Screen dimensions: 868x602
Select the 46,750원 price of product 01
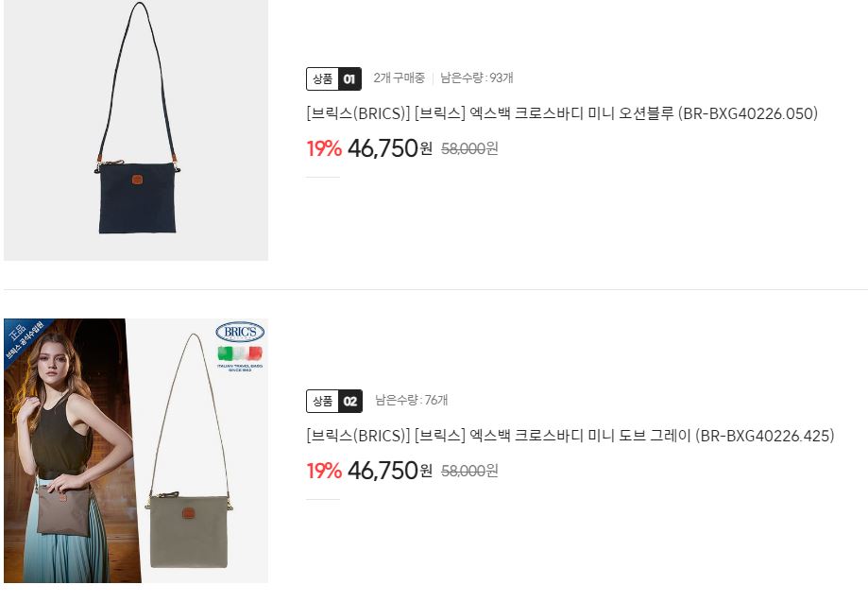390,148
